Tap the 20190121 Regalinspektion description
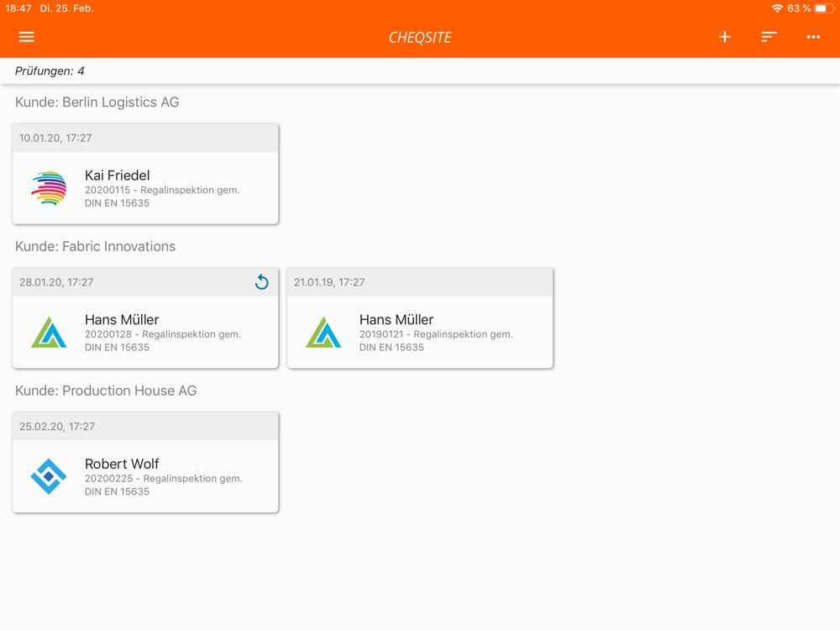 [436, 341]
